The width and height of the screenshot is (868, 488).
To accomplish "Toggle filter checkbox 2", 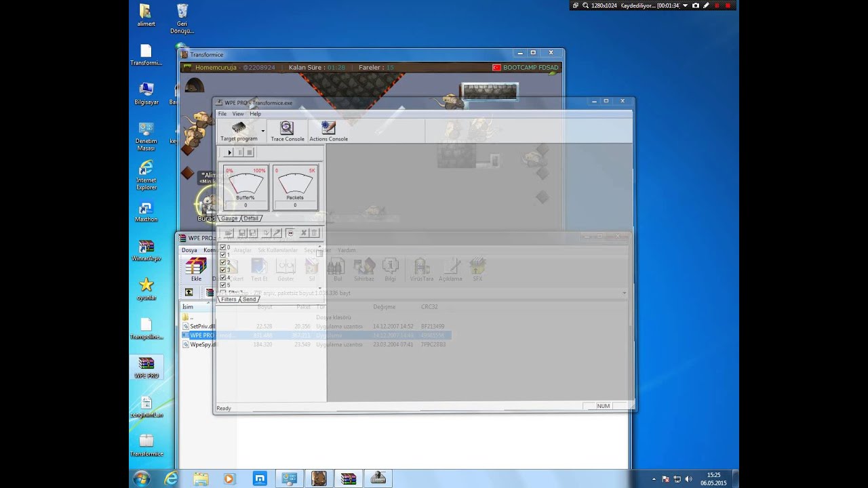I will (x=222, y=262).
